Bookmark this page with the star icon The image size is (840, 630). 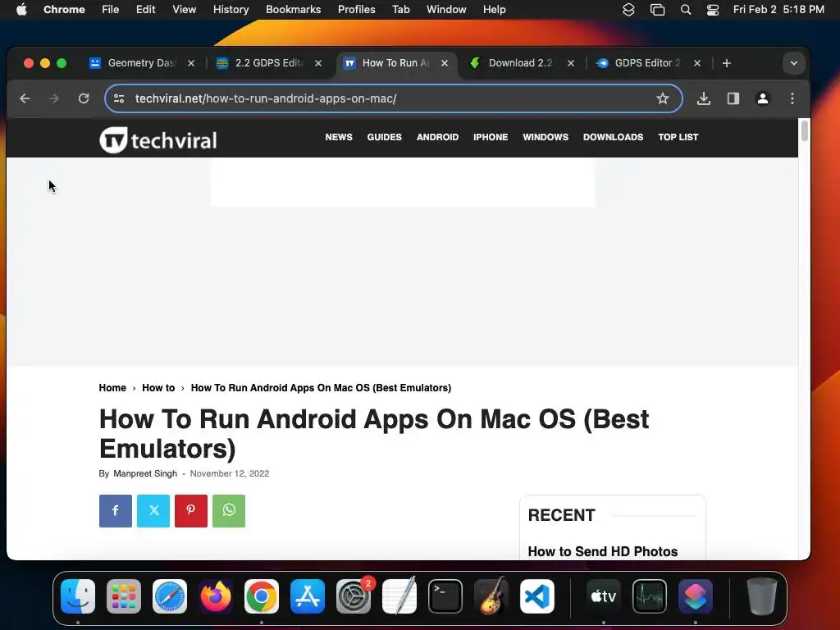(x=663, y=98)
